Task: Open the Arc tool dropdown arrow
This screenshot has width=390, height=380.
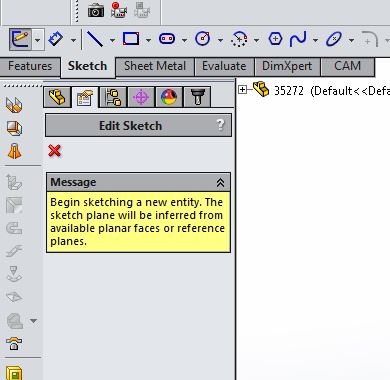Action: point(256,40)
